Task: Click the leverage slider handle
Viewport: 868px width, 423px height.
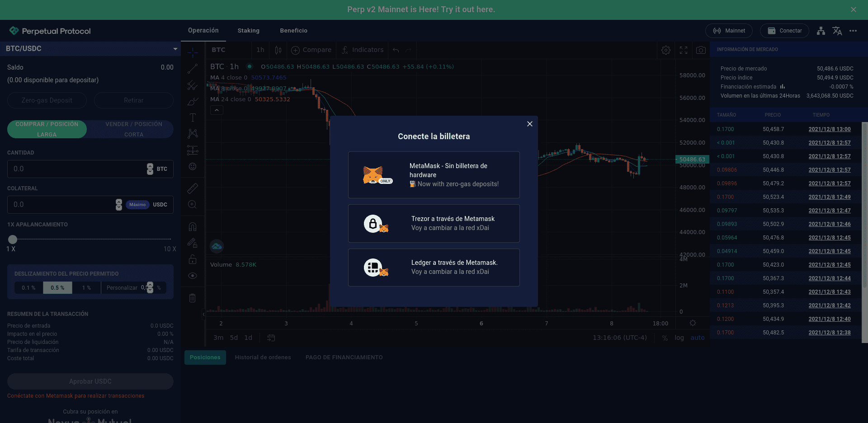Action: [13, 240]
